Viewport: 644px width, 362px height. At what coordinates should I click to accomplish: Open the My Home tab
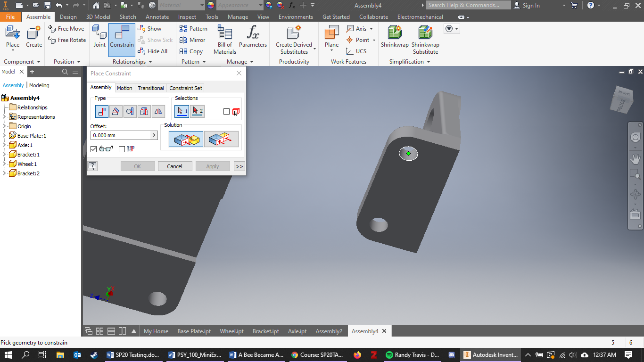click(156, 331)
